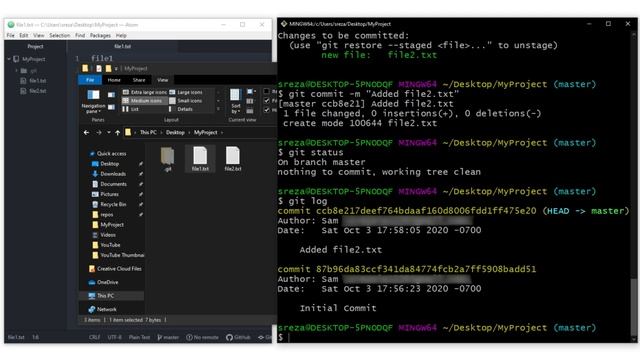The height and width of the screenshot is (360, 640).
Task: Open OneDrive in Explorer navigation pane
Action: click(104, 282)
